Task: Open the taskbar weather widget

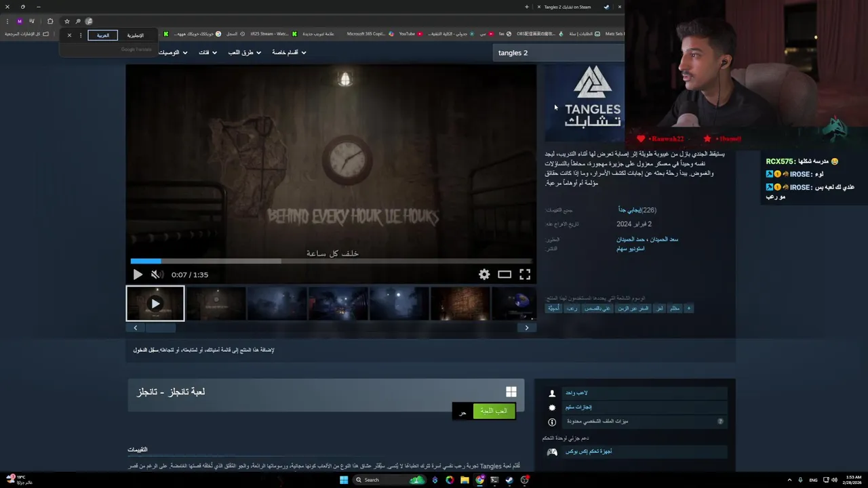Action: [19, 480]
